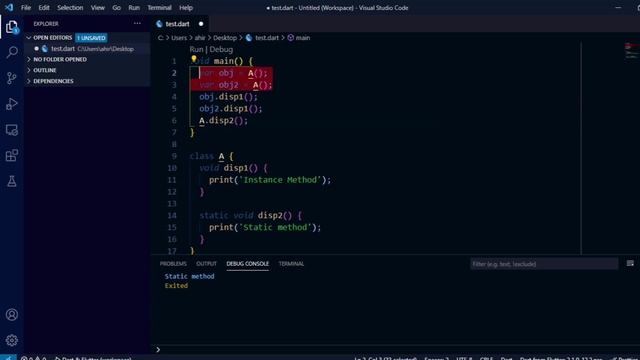Open the Manage gear settings
This screenshot has height=360, width=640.
coord(12,340)
